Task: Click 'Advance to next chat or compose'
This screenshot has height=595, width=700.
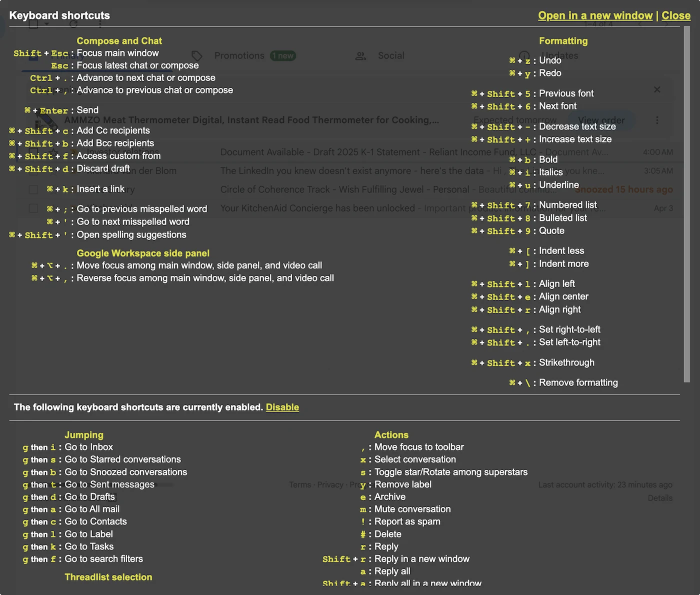Action: 146,77
